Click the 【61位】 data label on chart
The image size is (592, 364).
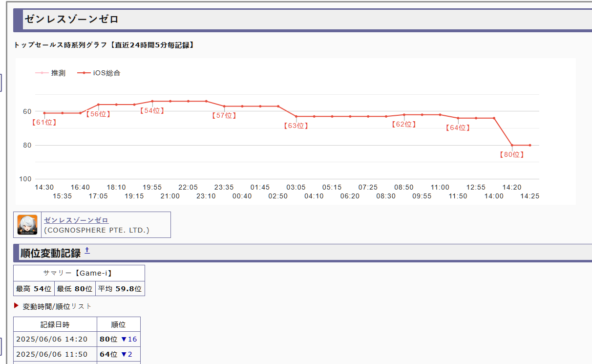[x=44, y=122]
